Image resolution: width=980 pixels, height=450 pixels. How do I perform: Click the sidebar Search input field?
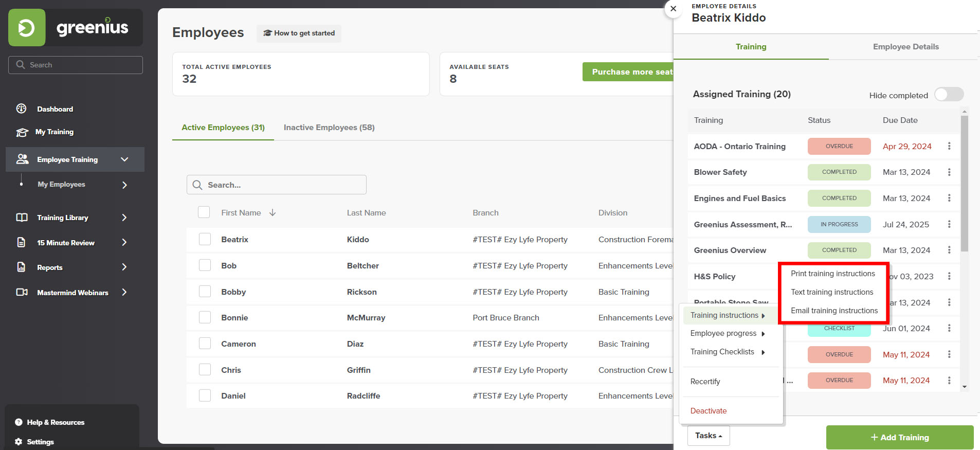(x=76, y=65)
